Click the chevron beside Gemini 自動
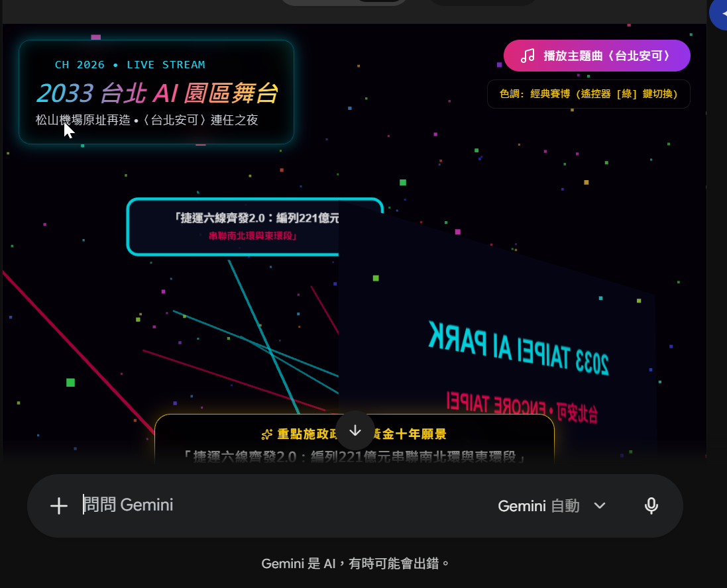Screen dimensions: 727x588 [600, 505]
